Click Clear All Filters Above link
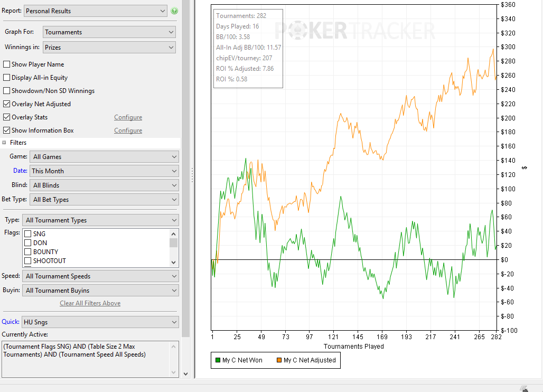The image size is (543, 392). [x=90, y=303]
